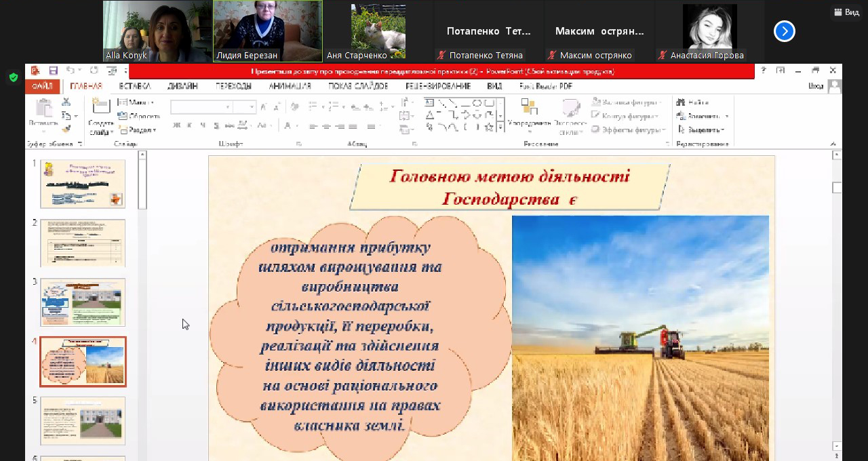Click the wheat field harvester picture

pos(640,338)
